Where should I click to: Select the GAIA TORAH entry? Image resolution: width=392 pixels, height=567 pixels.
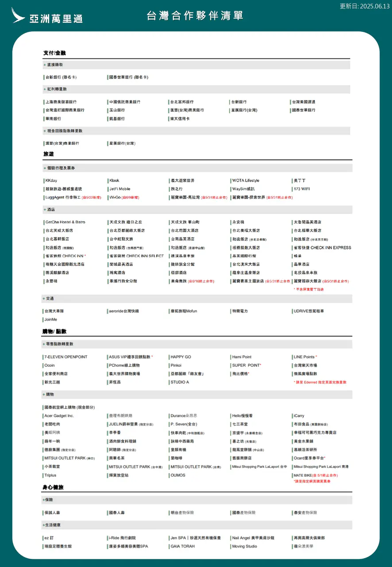[x=183, y=547]
